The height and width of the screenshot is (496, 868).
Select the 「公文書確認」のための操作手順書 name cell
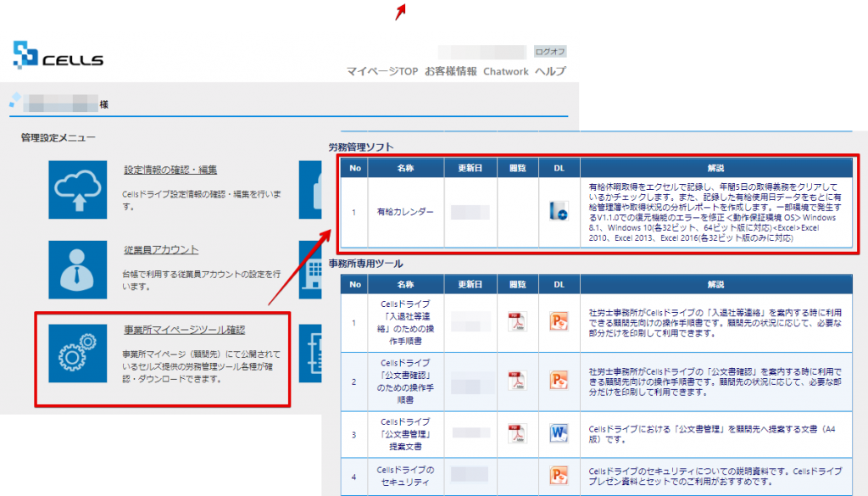pyautogui.click(x=406, y=382)
